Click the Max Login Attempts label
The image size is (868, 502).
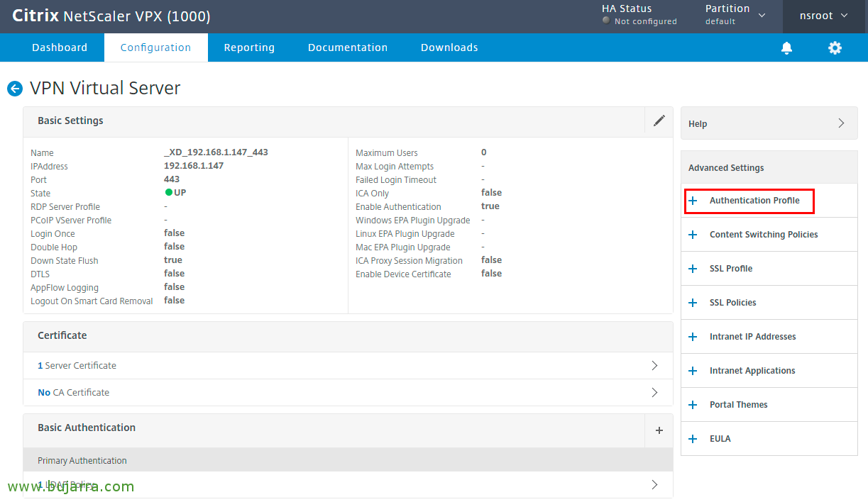(x=395, y=167)
